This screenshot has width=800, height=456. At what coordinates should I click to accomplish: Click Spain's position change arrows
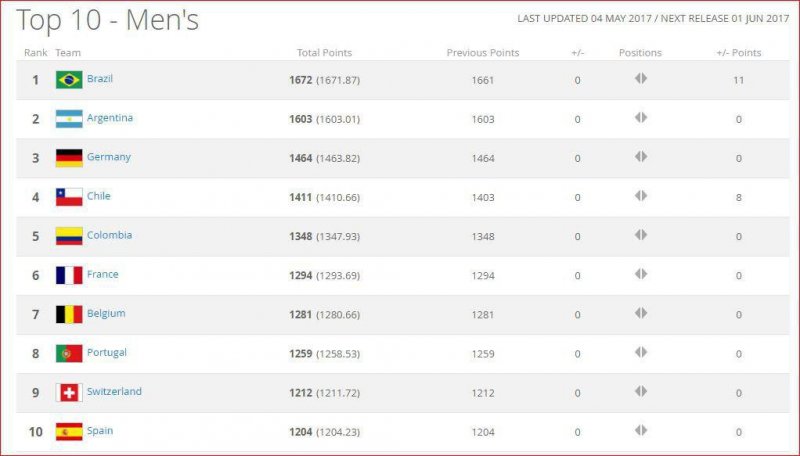[641, 430]
